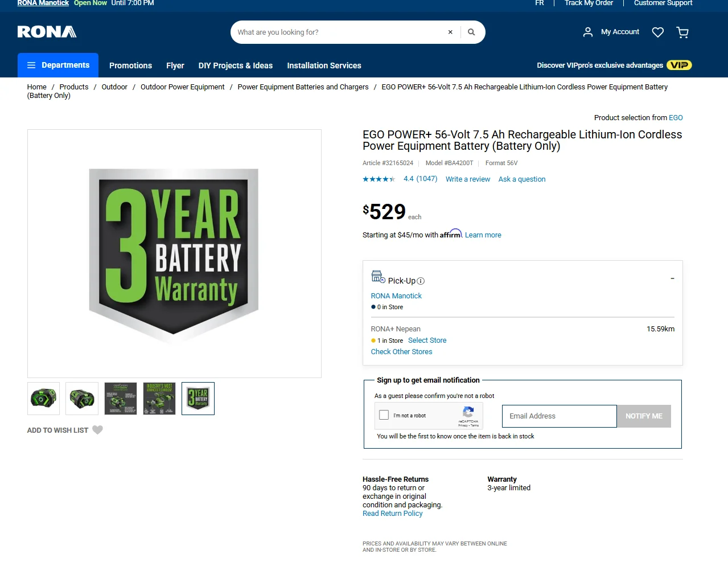Collapse the Pick-Up section
The height and width of the screenshot is (562, 728).
click(672, 278)
